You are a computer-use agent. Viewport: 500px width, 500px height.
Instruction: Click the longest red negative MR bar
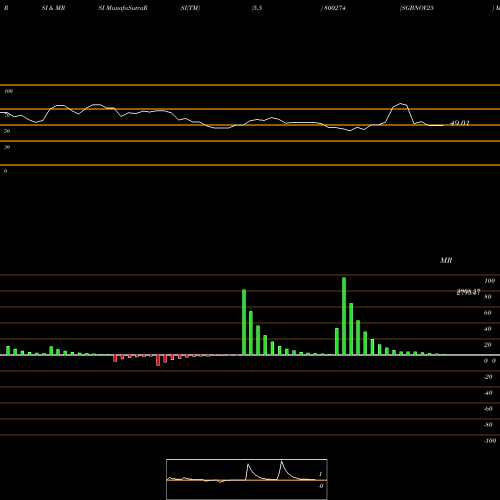[158, 360]
